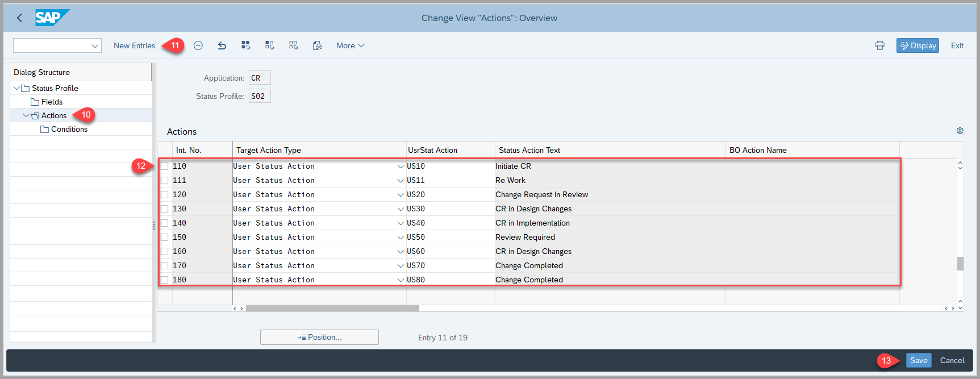Screen dimensions: 980x379
Task: Tick the checkbox for row 170
Action: point(165,265)
